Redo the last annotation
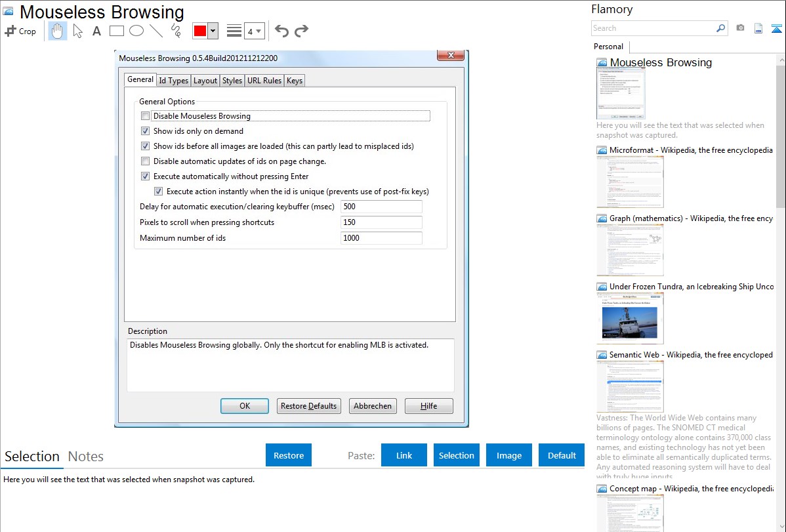 [301, 31]
